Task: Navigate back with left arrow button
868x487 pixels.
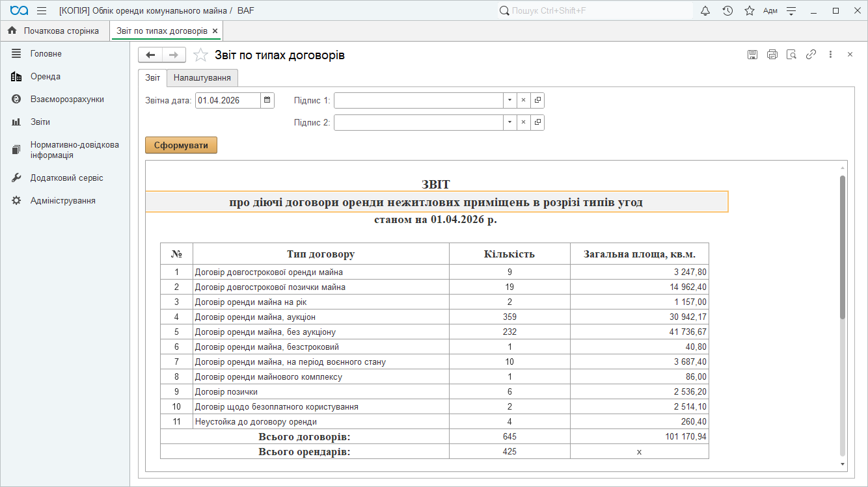Action: point(150,55)
